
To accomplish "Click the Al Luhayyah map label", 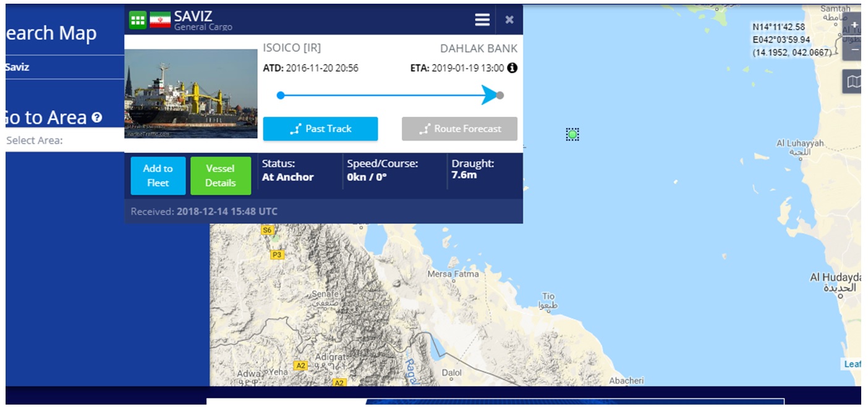I will coord(800,146).
